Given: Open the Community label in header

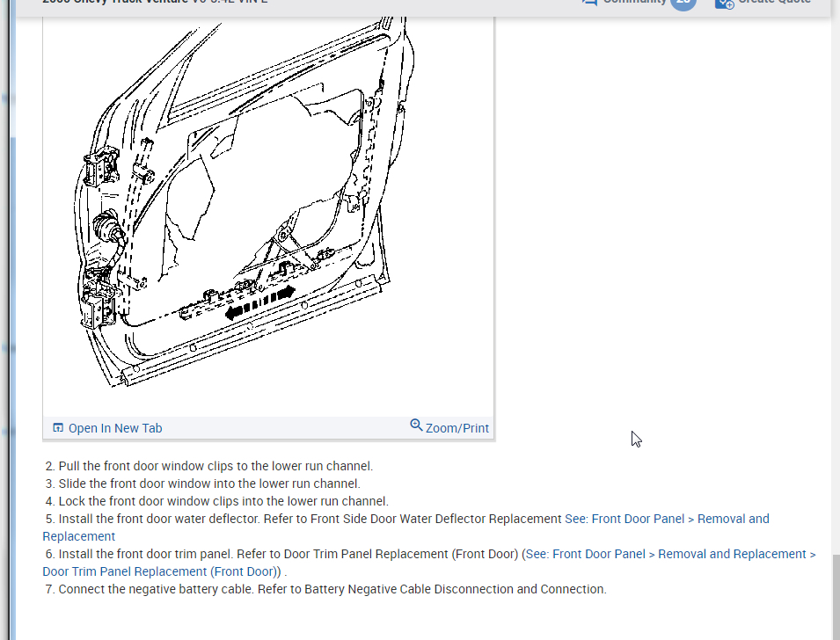Looking at the screenshot, I should (633, 2).
